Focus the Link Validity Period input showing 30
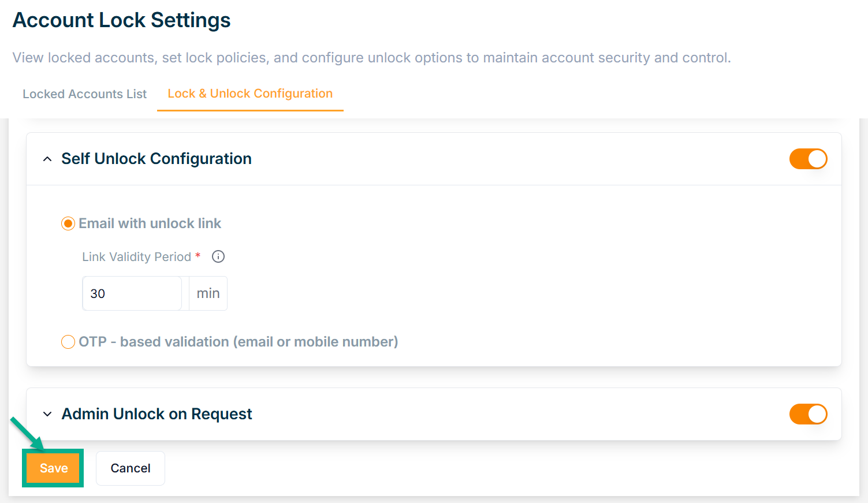The image size is (868, 503). click(x=132, y=293)
